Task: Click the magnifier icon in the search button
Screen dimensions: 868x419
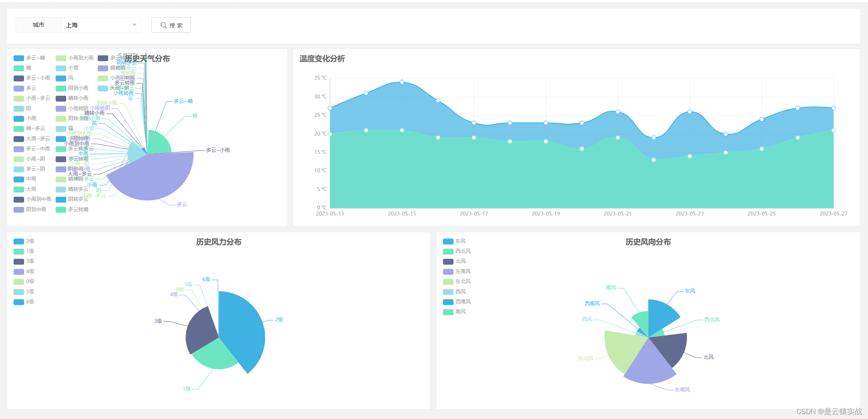Action: pyautogui.click(x=164, y=25)
